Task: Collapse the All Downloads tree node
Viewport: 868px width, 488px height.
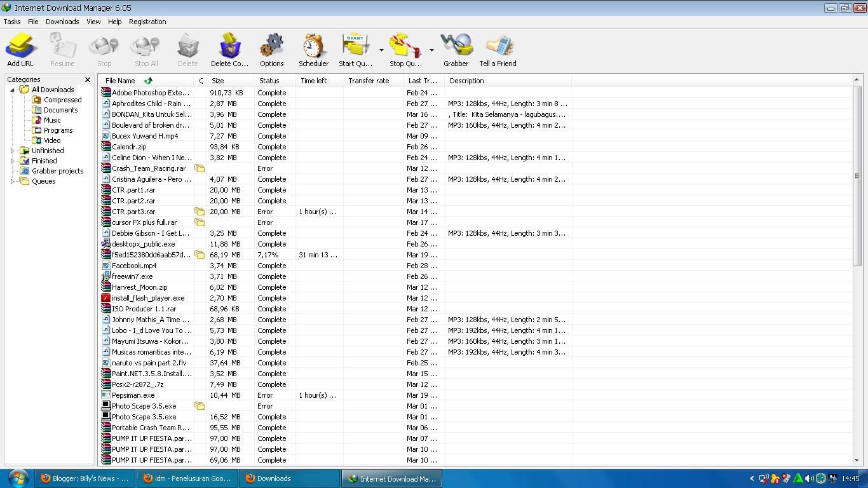Action: pos(13,90)
